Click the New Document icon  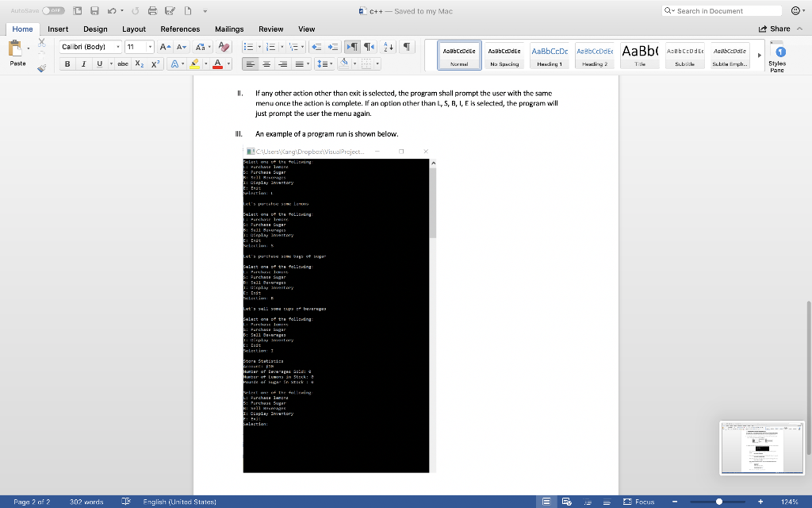pyautogui.click(x=188, y=10)
